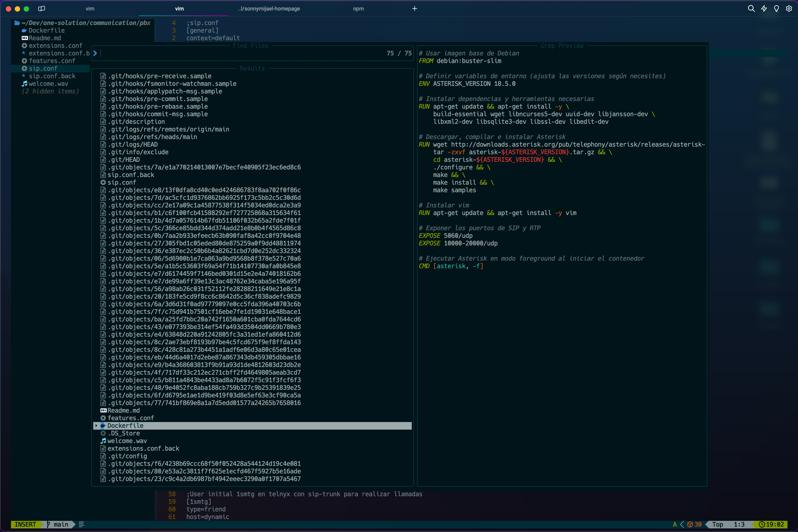Click the '(2 hidden items)' tree entry
Screen dimensions: 798x532
[x=50, y=91]
